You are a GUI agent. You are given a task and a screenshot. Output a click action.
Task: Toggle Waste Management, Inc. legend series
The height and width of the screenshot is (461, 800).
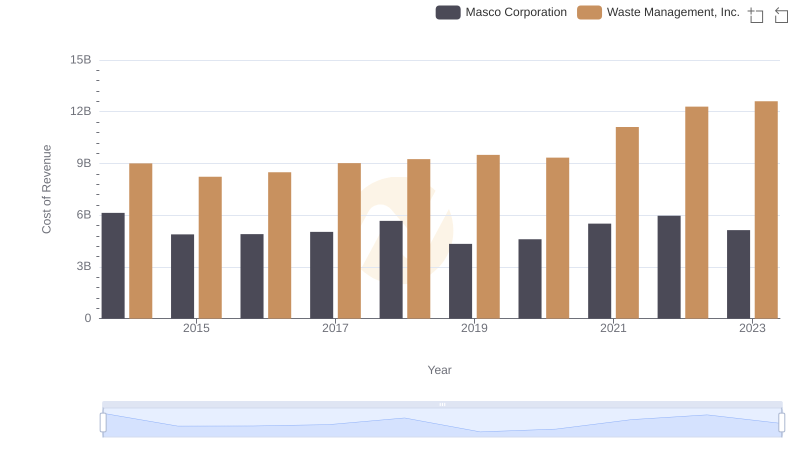[658, 12]
